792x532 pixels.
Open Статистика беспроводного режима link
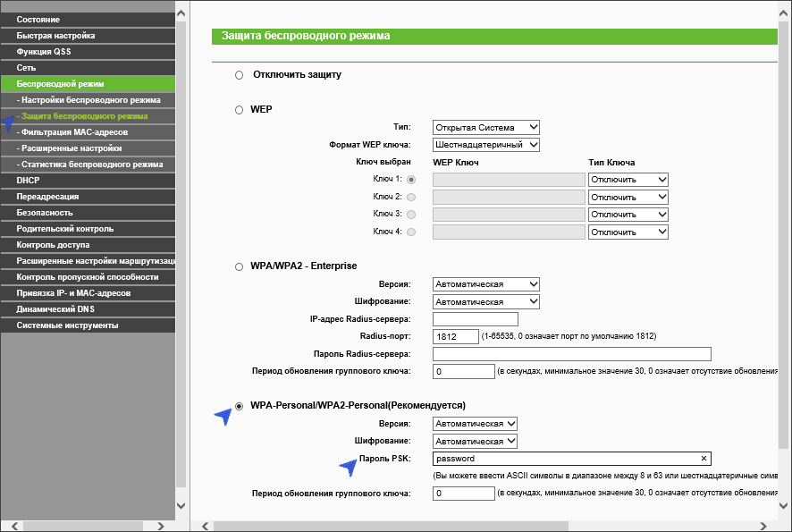(91, 165)
